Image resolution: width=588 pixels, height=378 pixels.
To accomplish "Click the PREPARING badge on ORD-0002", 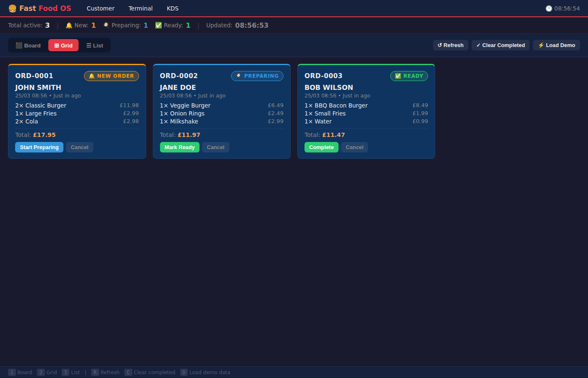I will (257, 76).
